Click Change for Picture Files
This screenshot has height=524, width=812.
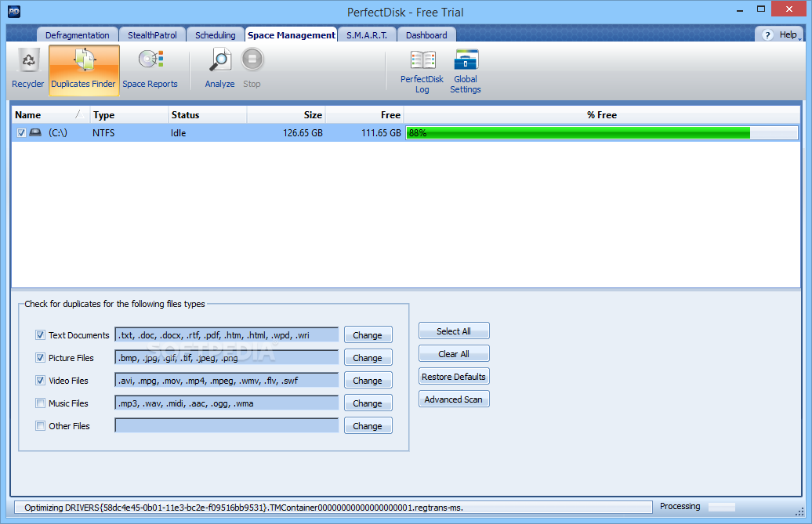368,358
